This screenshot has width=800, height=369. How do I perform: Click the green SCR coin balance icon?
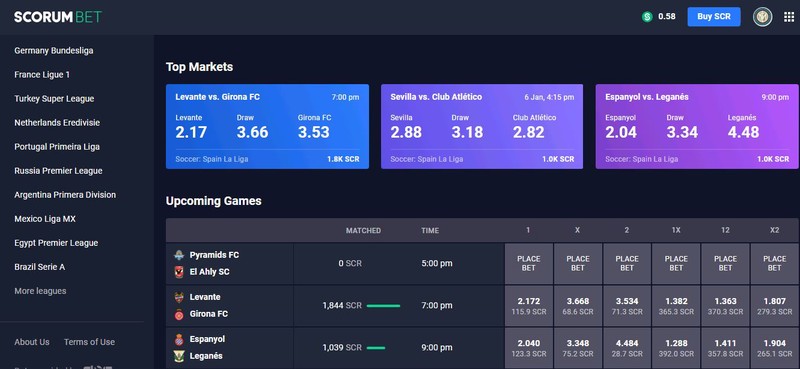coord(647,17)
